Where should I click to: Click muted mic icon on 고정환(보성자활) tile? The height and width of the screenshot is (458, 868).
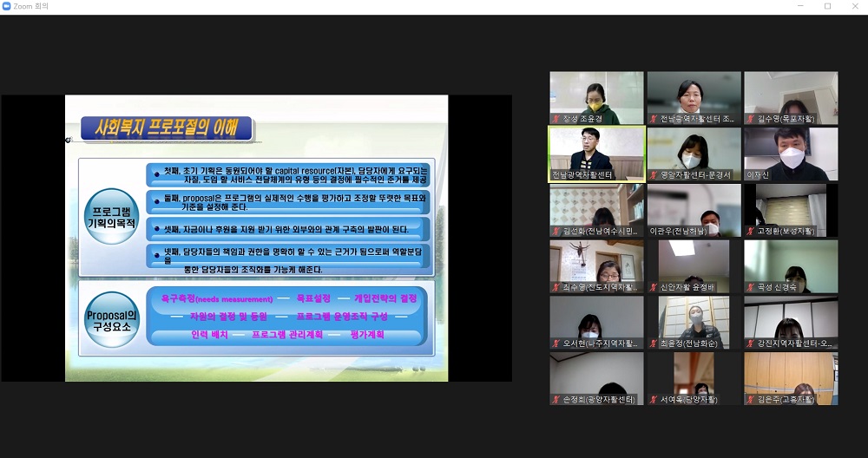[x=751, y=232]
